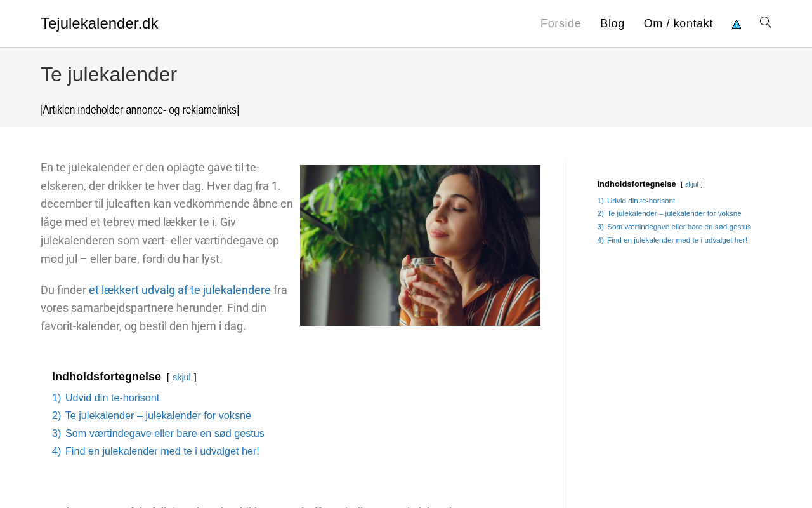The image size is (812, 508).
Task: Open sidebar entry 'Te julekalender – julekalender for voksne'
Action: 674,213
